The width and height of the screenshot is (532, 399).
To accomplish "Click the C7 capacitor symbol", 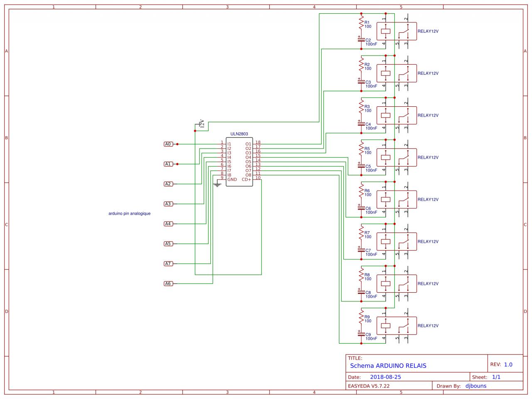I will tap(361, 249).
